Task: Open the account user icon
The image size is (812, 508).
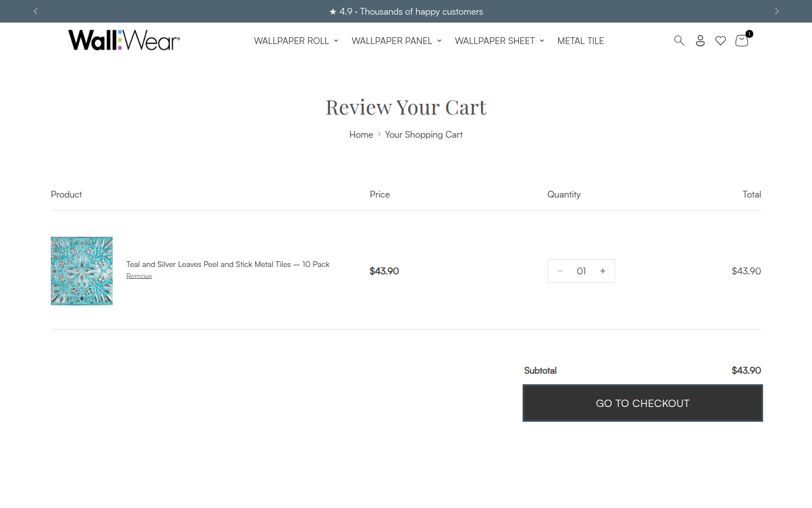Action: click(700, 41)
